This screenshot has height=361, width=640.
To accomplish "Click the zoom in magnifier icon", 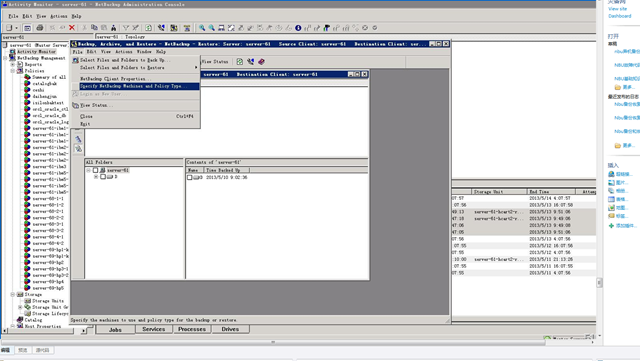I will (202, 28).
